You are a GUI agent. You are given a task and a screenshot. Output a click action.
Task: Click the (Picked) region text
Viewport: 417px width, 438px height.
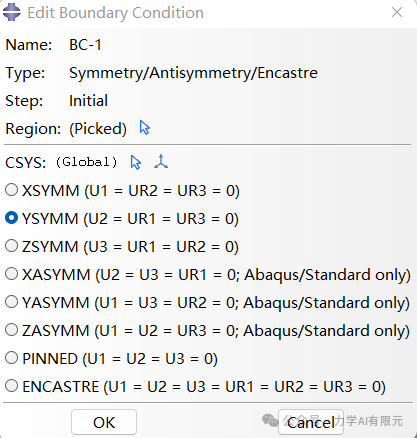pyautogui.click(x=98, y=129)
